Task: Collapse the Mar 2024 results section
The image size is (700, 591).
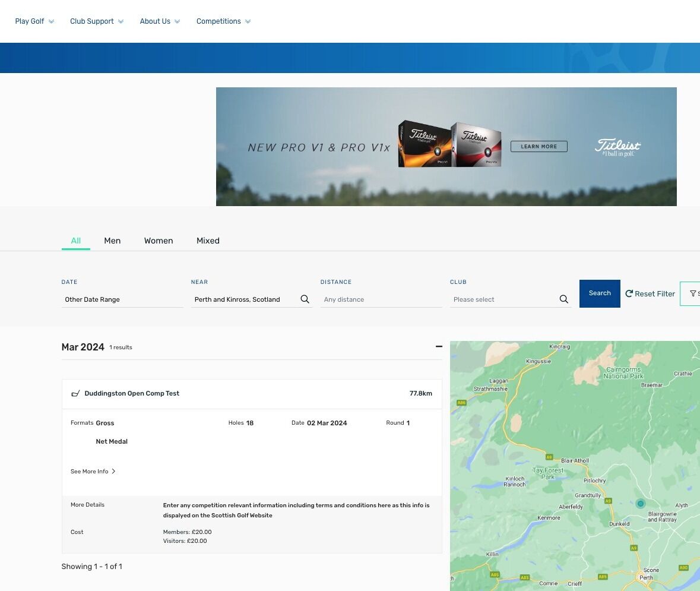Action: [439, 346]
